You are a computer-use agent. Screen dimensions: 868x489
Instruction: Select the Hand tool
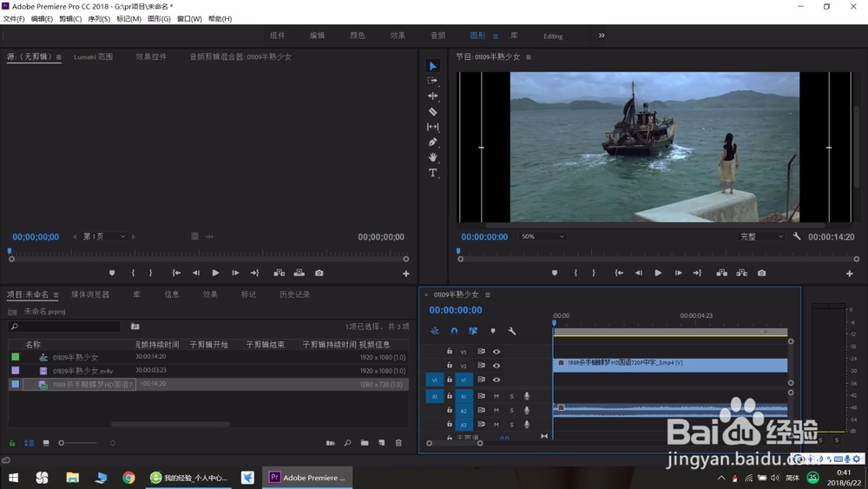[433, 157]
